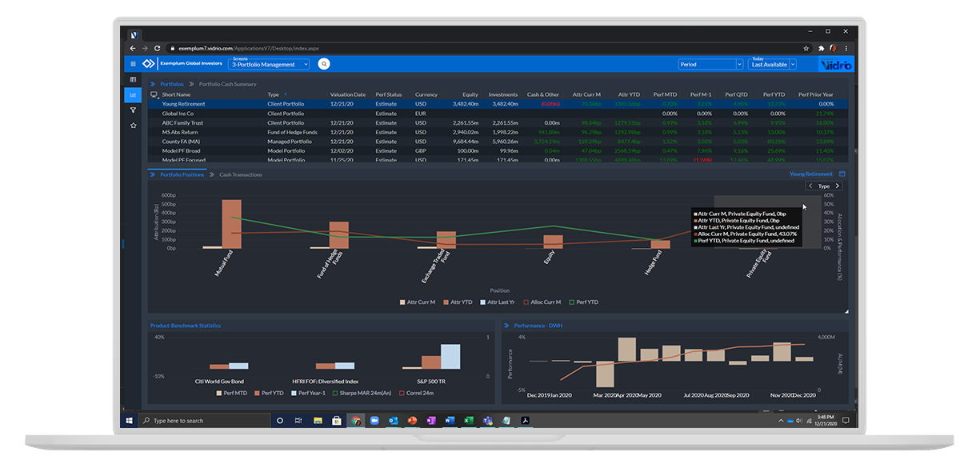Go to next Type grouping with right arrow
The image size is (980, 460).
pos(838,186)
